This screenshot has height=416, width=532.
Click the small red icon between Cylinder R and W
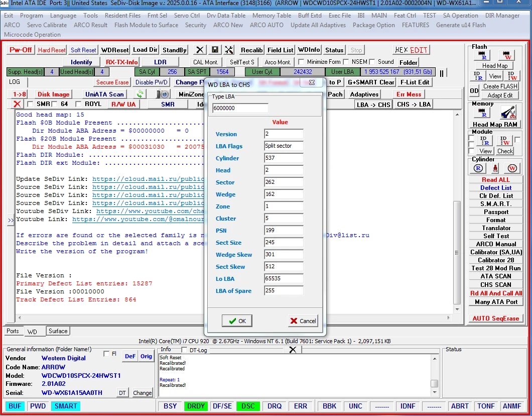(495, 168)
